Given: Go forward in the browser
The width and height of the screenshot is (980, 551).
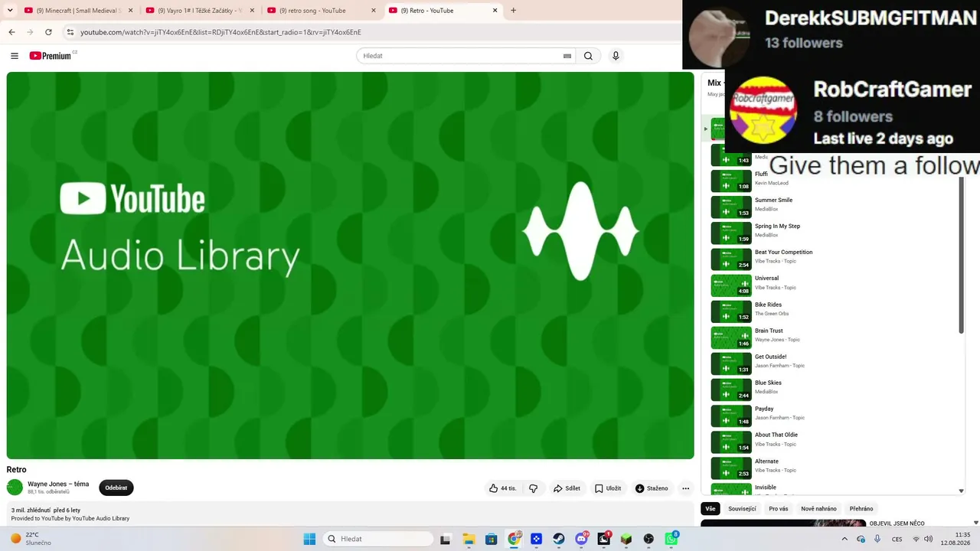Looking at the screenshot, I should (30, 32).
